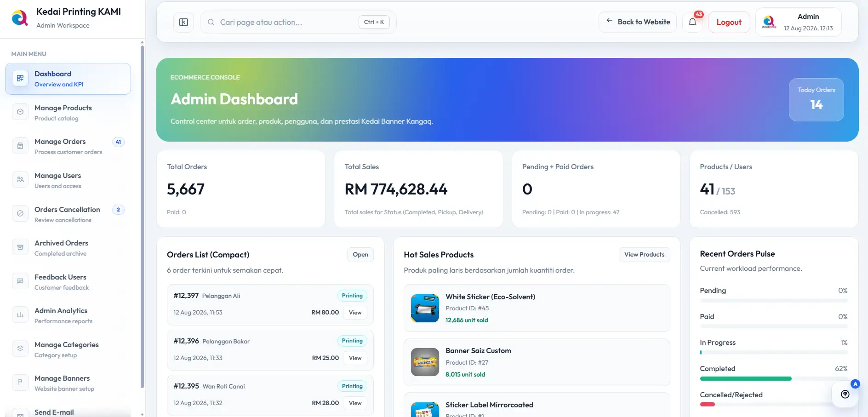Click the Dashboard grid icon in the sidebar
This screenshot has width=868, height=417.
(x=20, y=79)
